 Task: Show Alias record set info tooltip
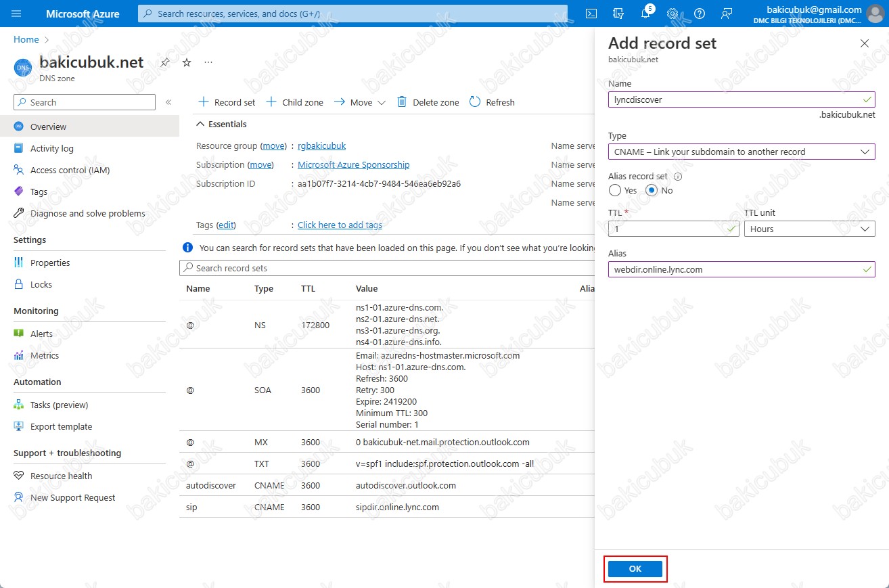coord(678,177)
